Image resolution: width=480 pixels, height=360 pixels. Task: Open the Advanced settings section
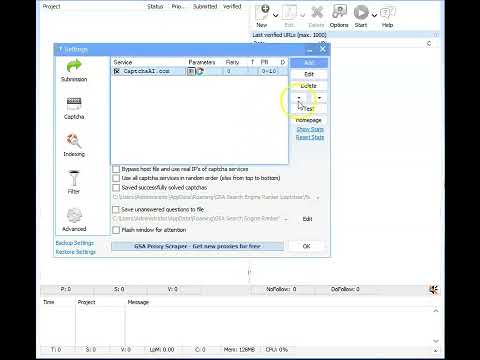click(x=74, y=220)
